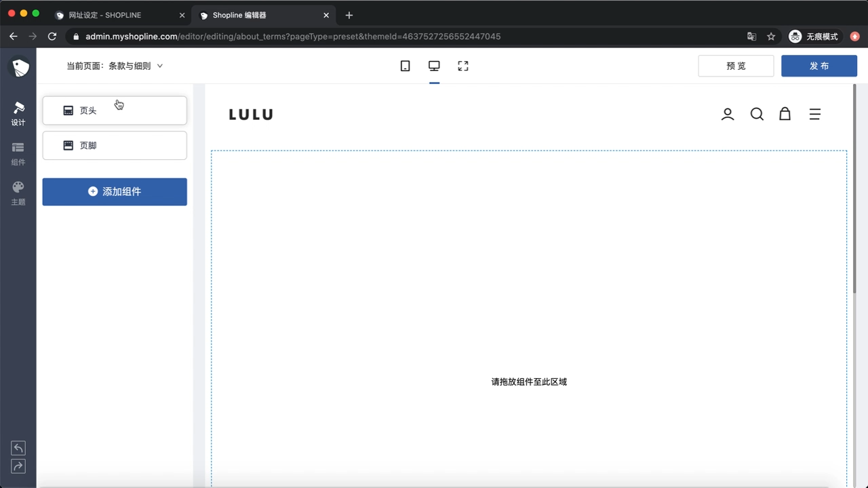Click the redo arrow icon
The width and height of the screenshot is (868, 488).
pyautogui.click(x=18, y=466)
